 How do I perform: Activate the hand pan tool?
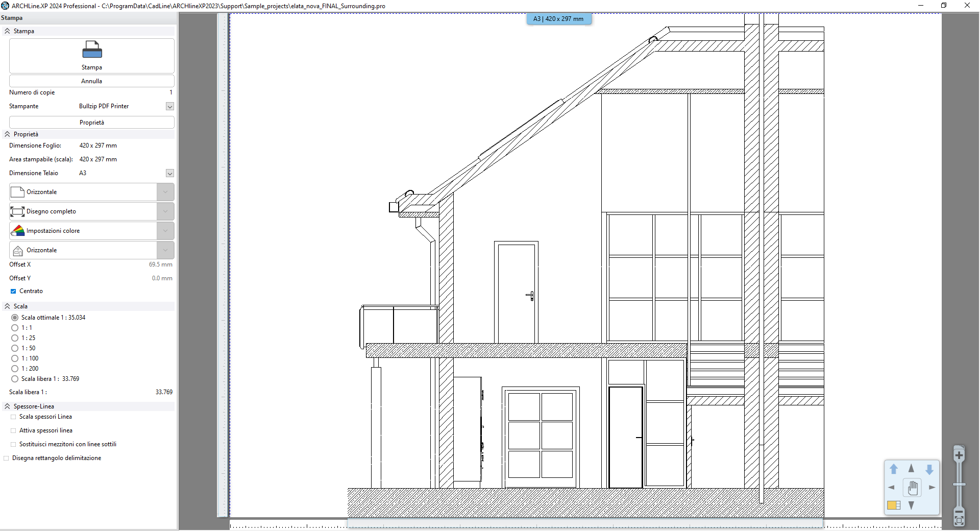pos(912,488)
